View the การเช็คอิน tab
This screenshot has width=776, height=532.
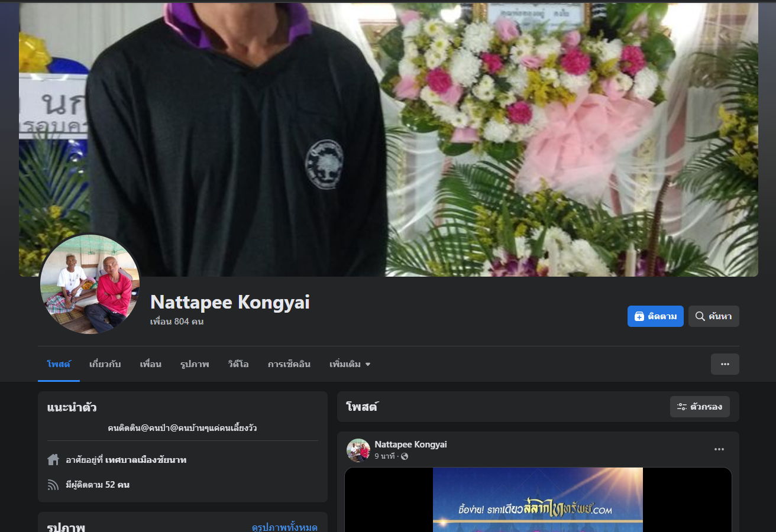pos(289,364)
